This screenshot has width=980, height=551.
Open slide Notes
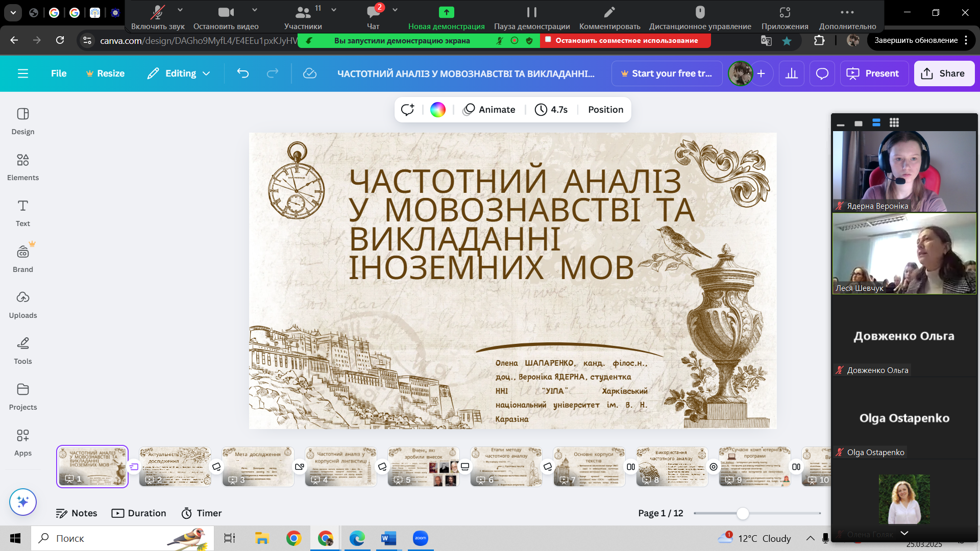(x=77, y=513)
